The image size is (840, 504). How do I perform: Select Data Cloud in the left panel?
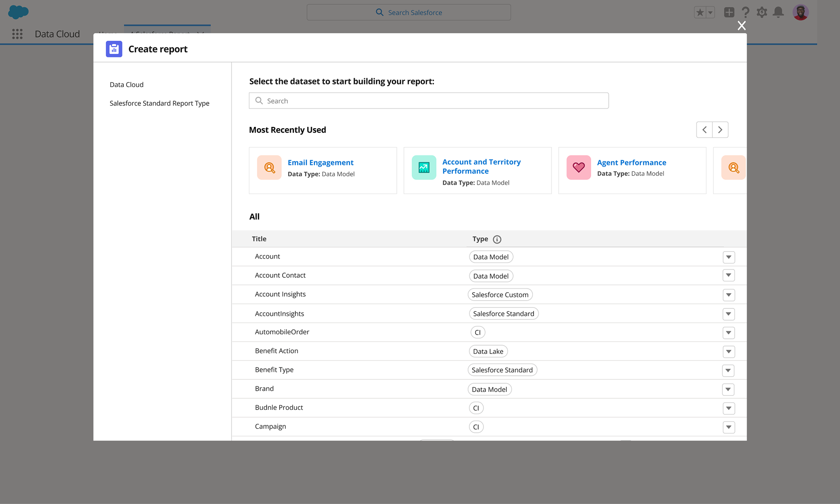tap(126, 84)
